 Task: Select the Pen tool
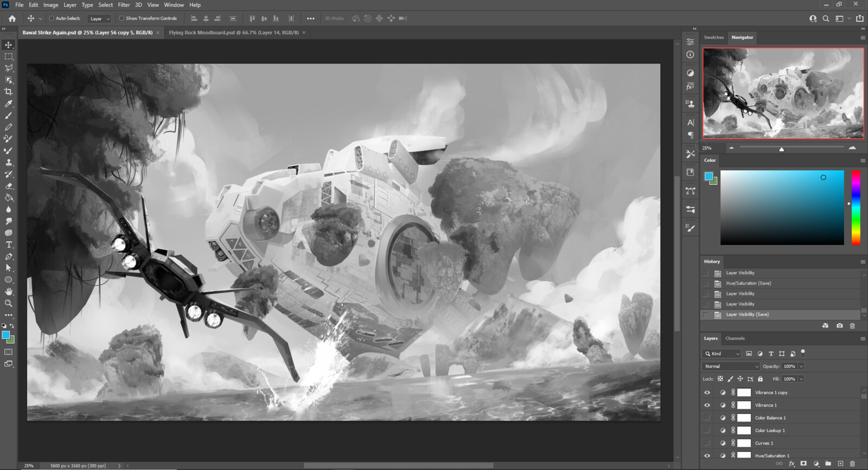point(9,256)
